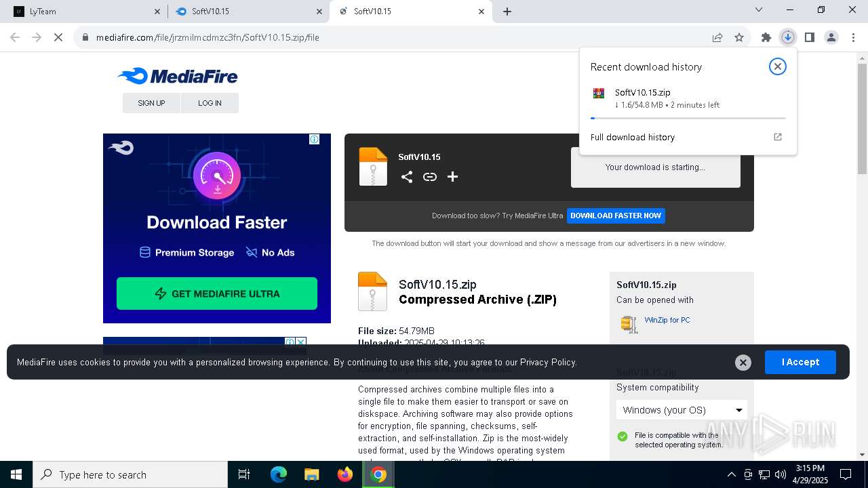Open the Extensions puzzle icon
Viewport: 868px width, 488px height.
click(766, 37)
